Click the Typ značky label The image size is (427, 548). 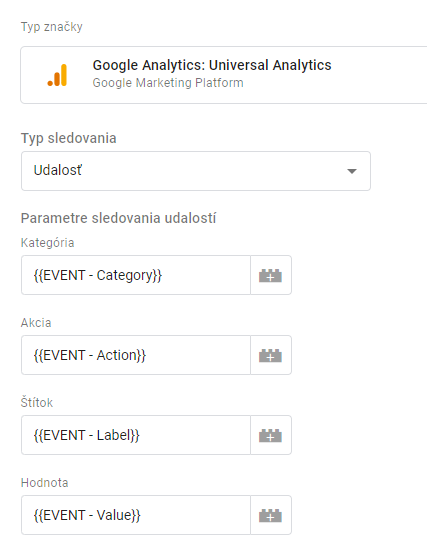pos(52,27)
